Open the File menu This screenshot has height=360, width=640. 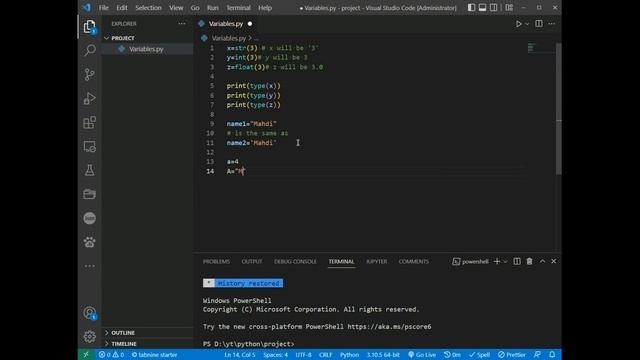click(103, 8)
